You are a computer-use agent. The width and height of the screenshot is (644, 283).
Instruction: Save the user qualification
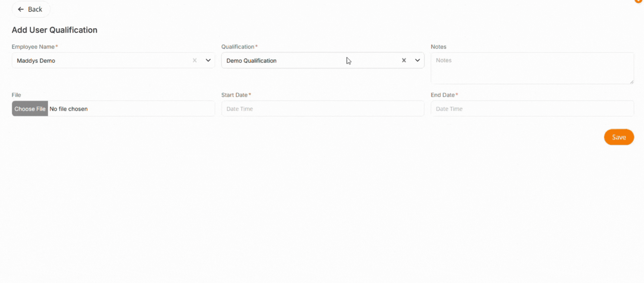(x=619, y=137)
